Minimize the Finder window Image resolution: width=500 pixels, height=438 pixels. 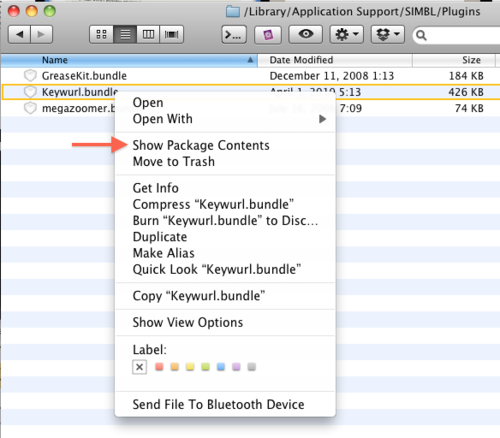pyautogui.click(x=32, y=11)
